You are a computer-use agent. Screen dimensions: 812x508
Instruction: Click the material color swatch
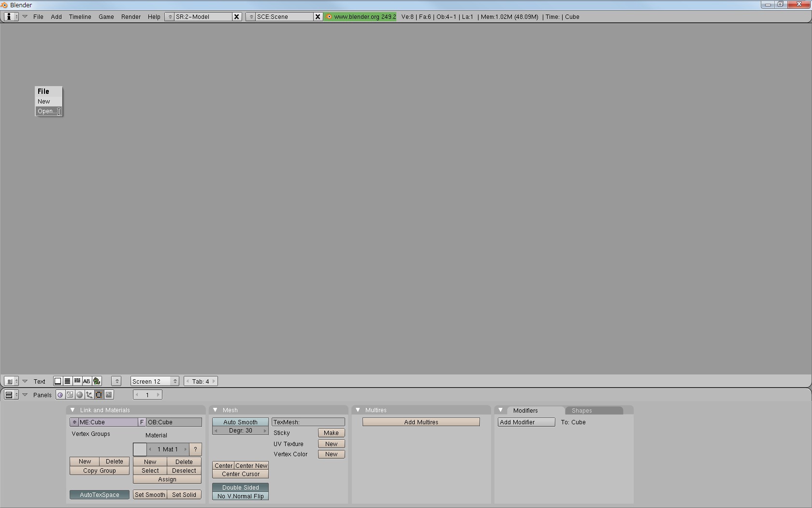coord(140,449)
